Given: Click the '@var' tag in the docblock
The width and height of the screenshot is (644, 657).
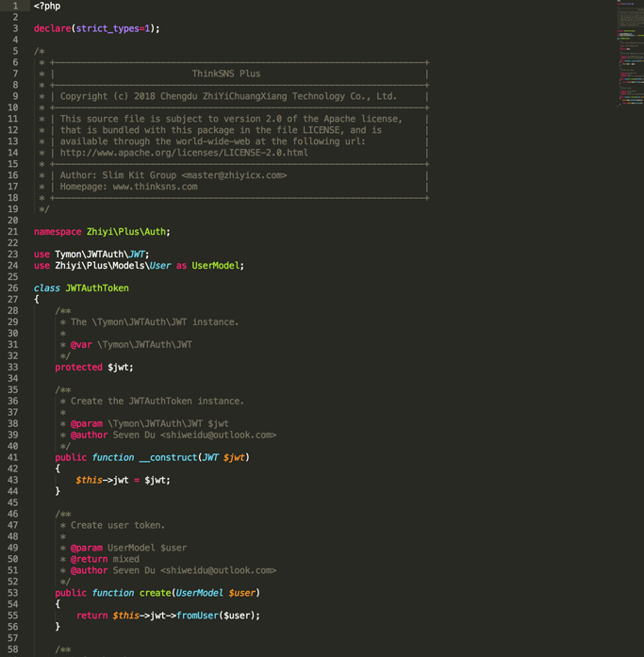Looking at the screenshot, I should [81, 345].
